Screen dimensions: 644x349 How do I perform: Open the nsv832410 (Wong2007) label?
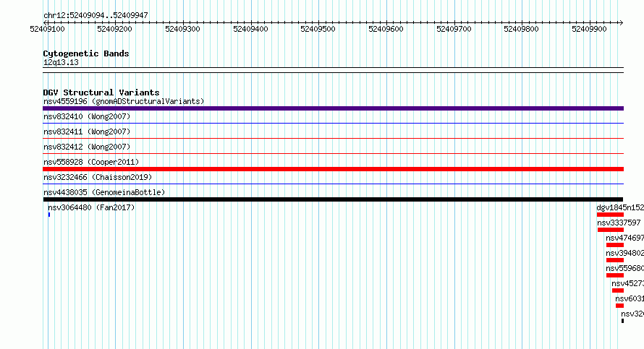87,116
